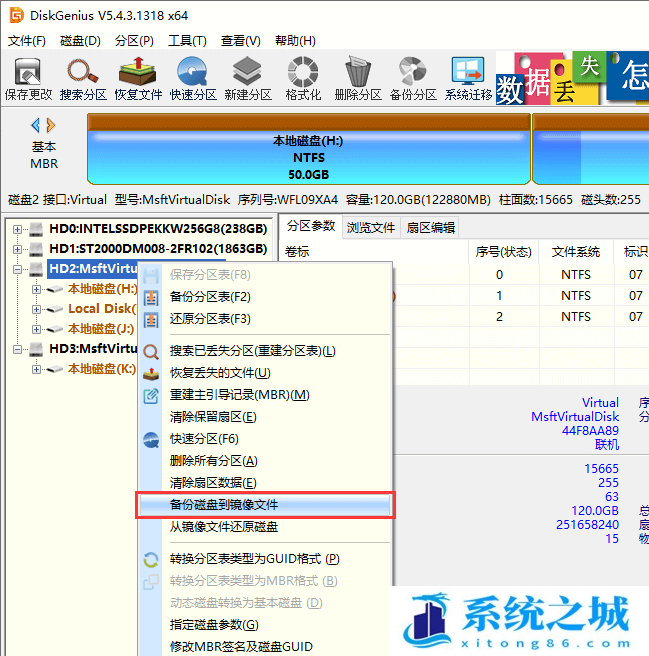Click the 备份分区表 menu icon
The width and height of the screenshot is (649, 656).
[151, 297]
